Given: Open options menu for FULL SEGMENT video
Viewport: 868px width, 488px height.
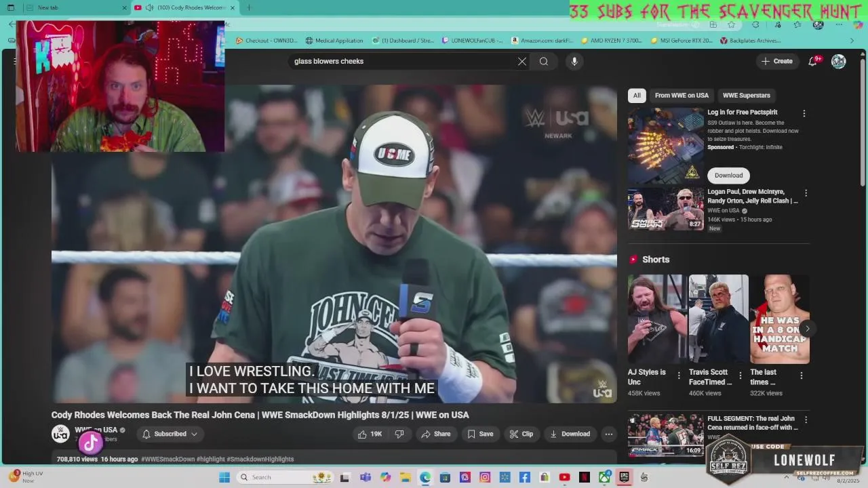Looking at the screenshot, I should (806, 420).
